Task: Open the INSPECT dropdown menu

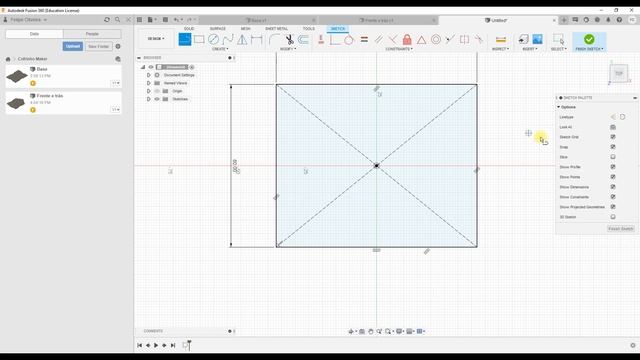Action: pos(500,49)
